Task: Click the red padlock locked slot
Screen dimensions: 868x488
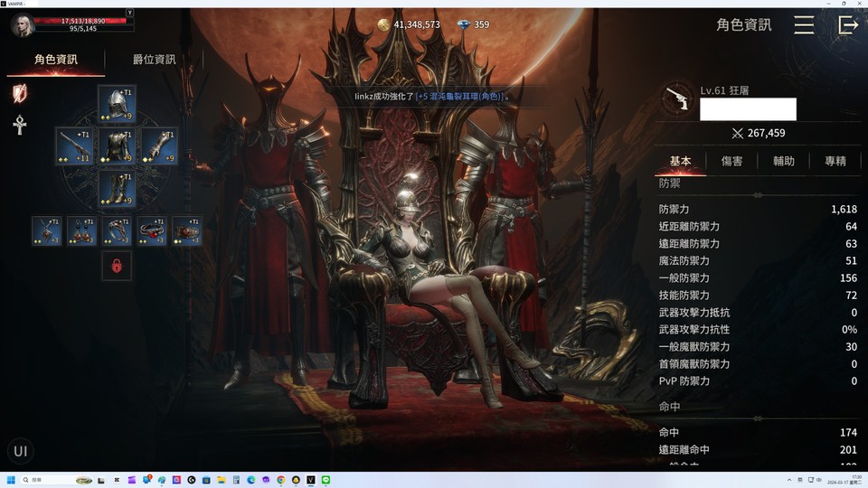Action: pos(117,266)
